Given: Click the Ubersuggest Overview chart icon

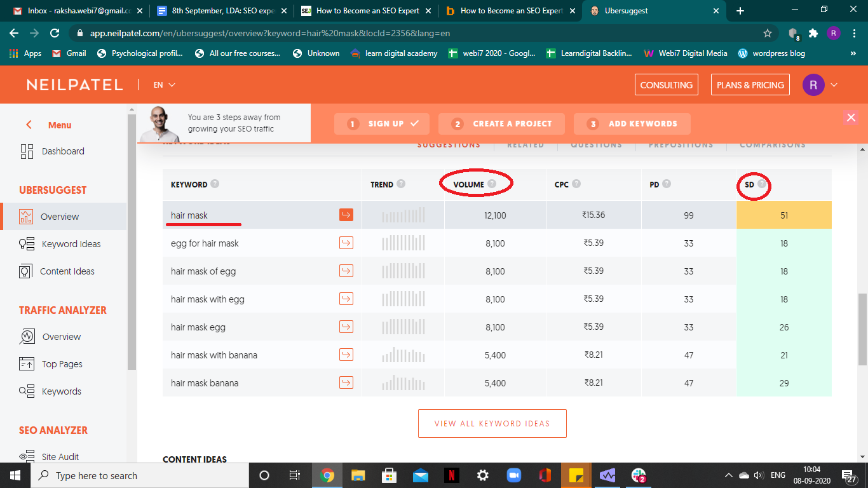Looking at the screenshot, I should pyautogui.click(x=26, y=217).
